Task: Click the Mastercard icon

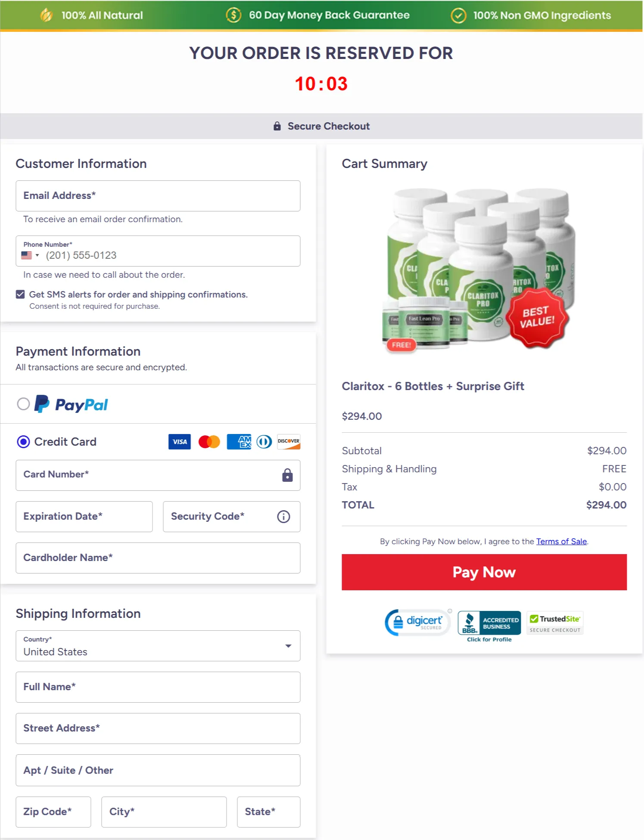Action: click(209, 441)
